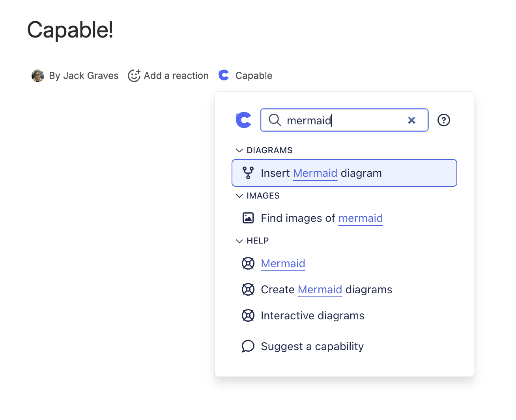The image size is (516, 420).
Task: Open the question mark help icon
Action: pyautogui.click(x=444, y=120)
